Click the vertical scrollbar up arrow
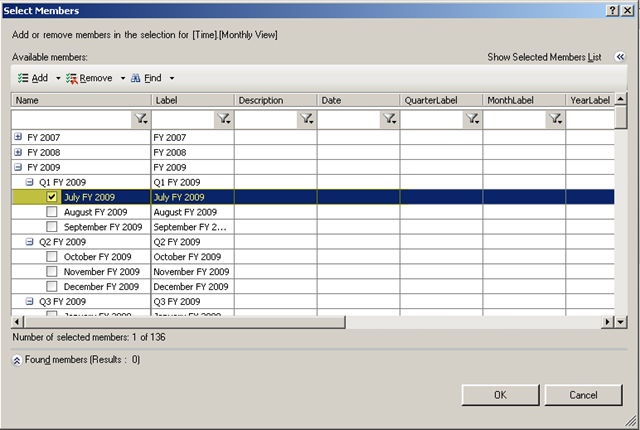 pos(621,99)
